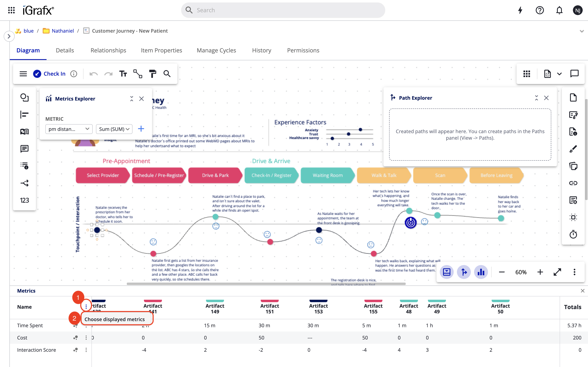Open the Nathaniel breadcrumb link

[x=63, y=31]
